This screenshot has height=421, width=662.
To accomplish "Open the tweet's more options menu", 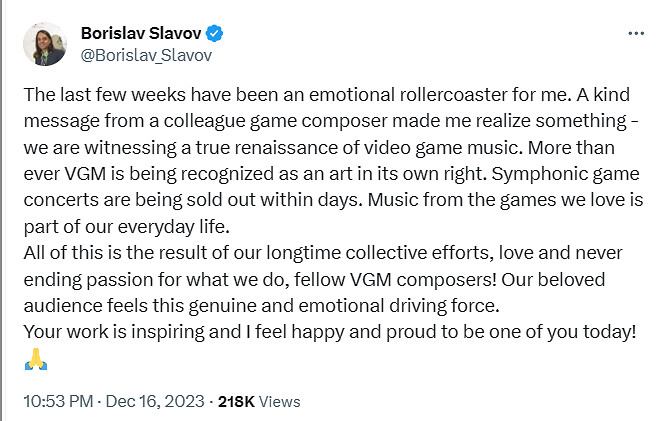I will 636,33.
